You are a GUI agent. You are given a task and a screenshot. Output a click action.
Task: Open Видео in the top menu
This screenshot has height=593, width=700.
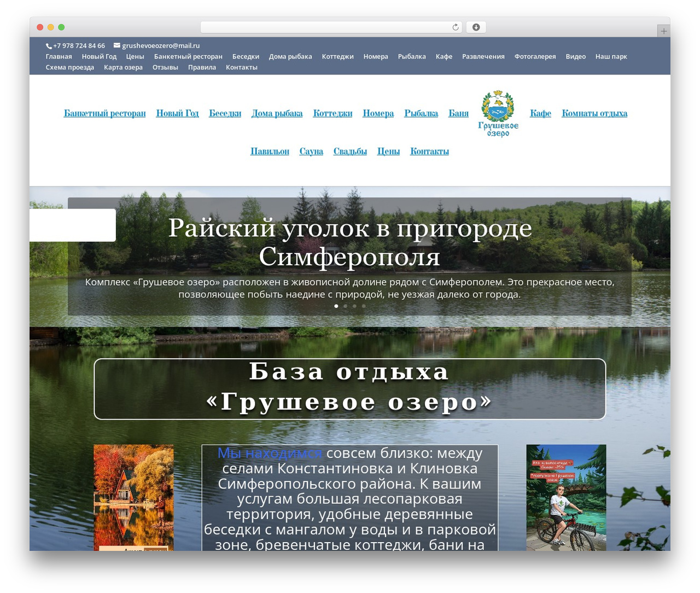pos(575,56)
